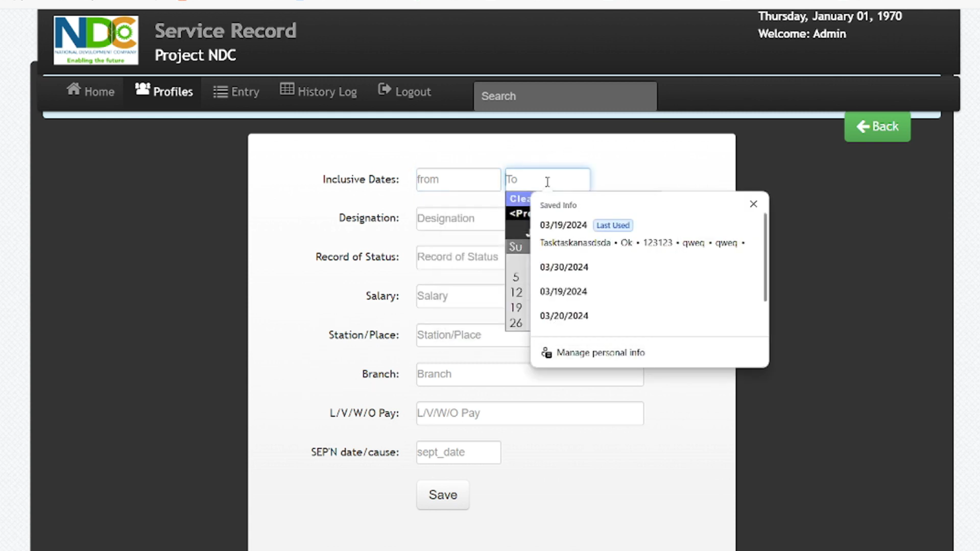Click the Profiles people icon
This screenshot has width=980, height=551.
point(142,89)
